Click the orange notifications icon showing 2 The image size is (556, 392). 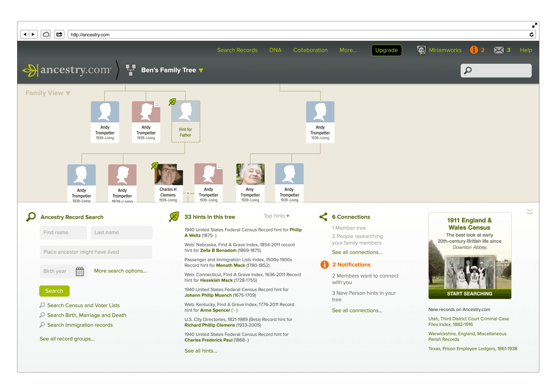(x=474, y=50)
